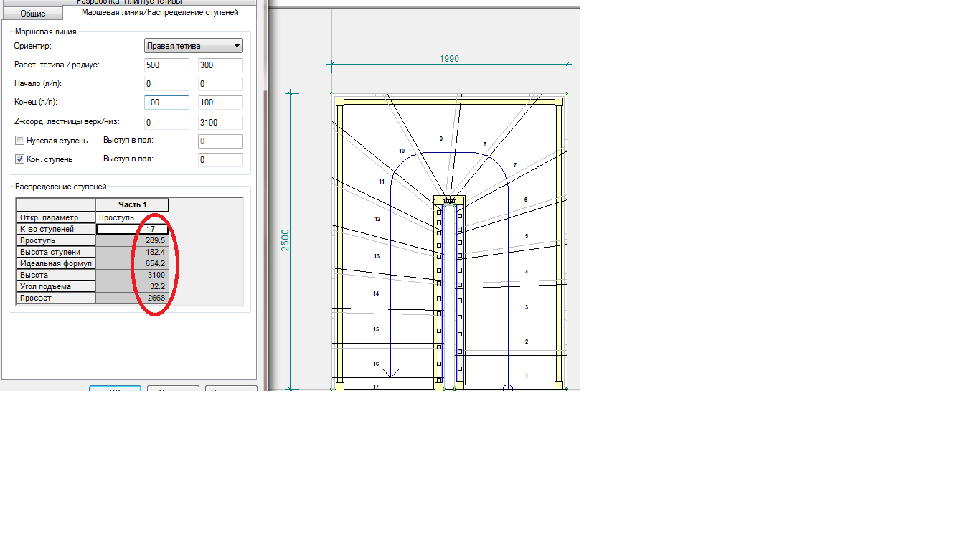Click step number 4 in stair plan
The width and height of the screenshot is (980, 551).
[x=527, y=272]
